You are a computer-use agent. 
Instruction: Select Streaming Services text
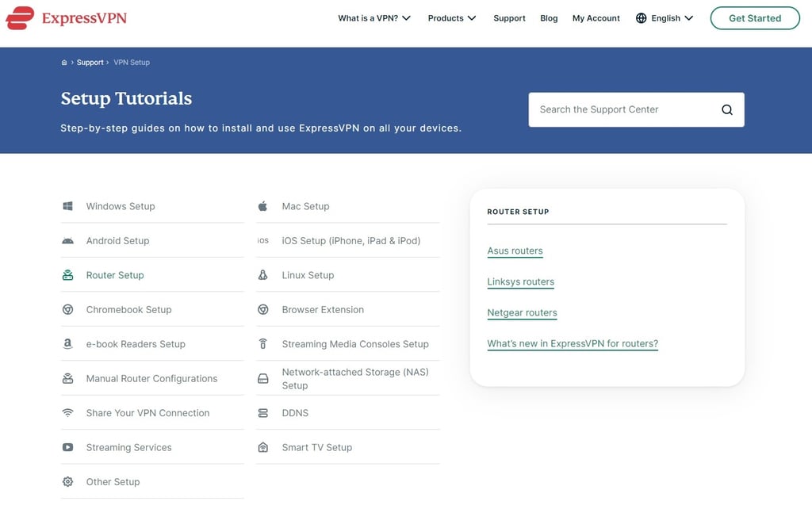(129, 447)
